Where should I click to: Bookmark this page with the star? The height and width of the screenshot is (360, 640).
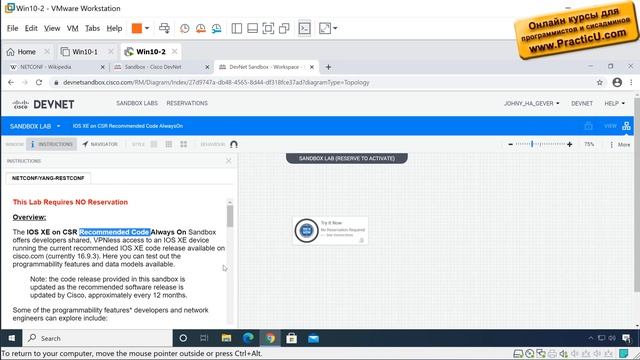[x=600, y=82]
